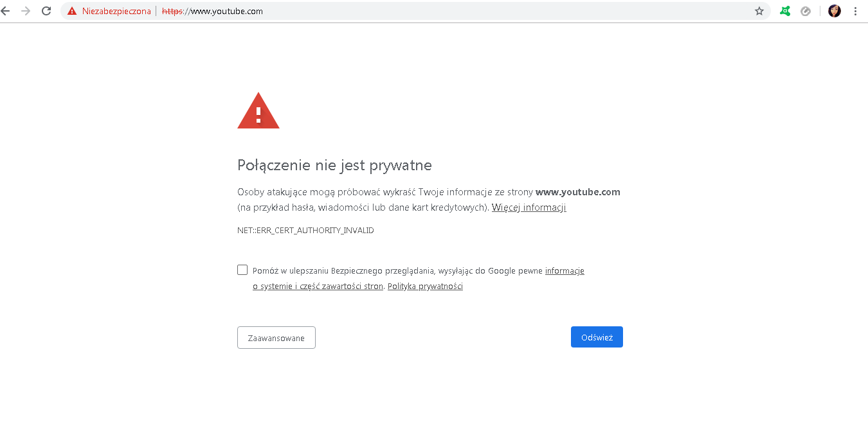
Task: Click the bold www.youtube.com text in the message
Action: click(577, 192)
